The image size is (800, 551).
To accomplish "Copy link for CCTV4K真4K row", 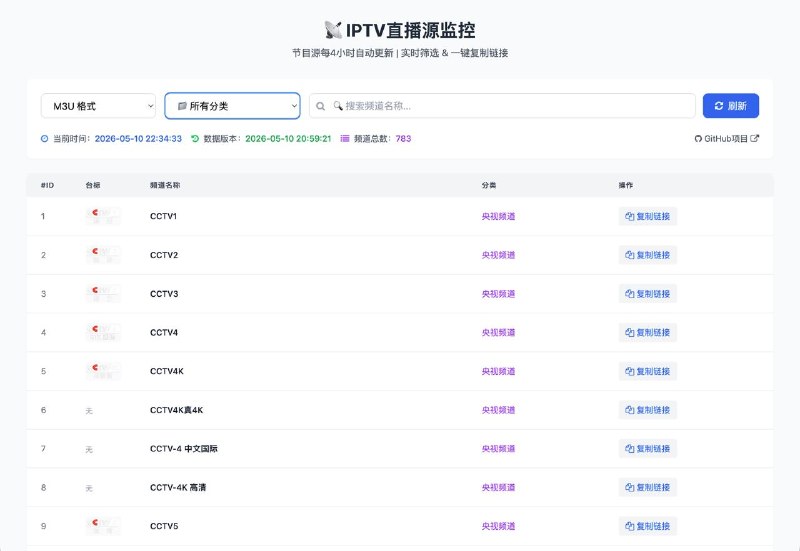I will [647, 410].
